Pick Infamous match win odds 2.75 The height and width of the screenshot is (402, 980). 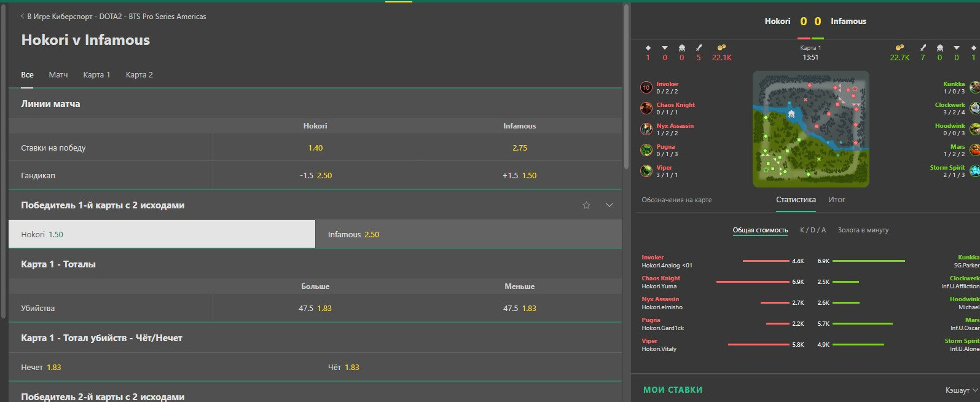coord(520,148)
